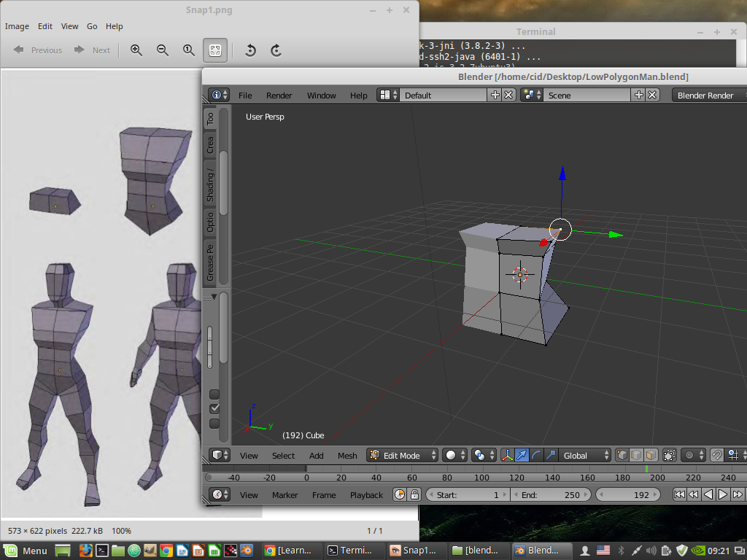Toggle limit selection to visible
The height and width of the screenshot is (560, 747).
pos(670,455)
